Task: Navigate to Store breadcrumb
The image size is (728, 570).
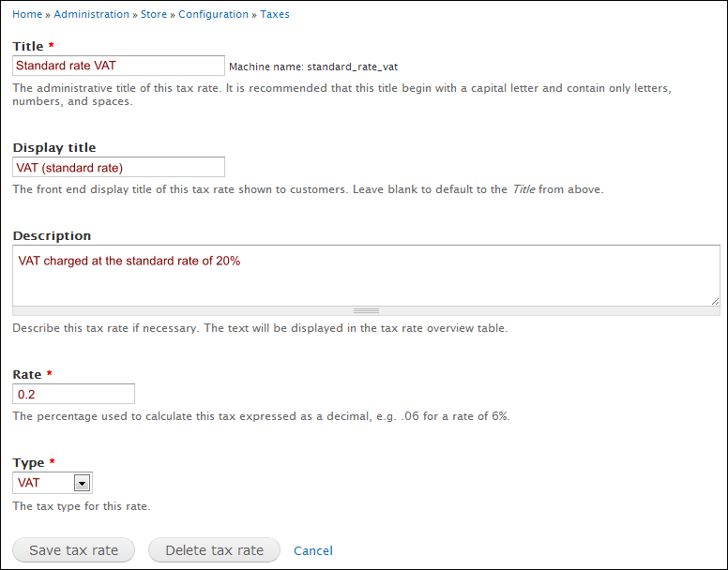Action: point(154,14)
